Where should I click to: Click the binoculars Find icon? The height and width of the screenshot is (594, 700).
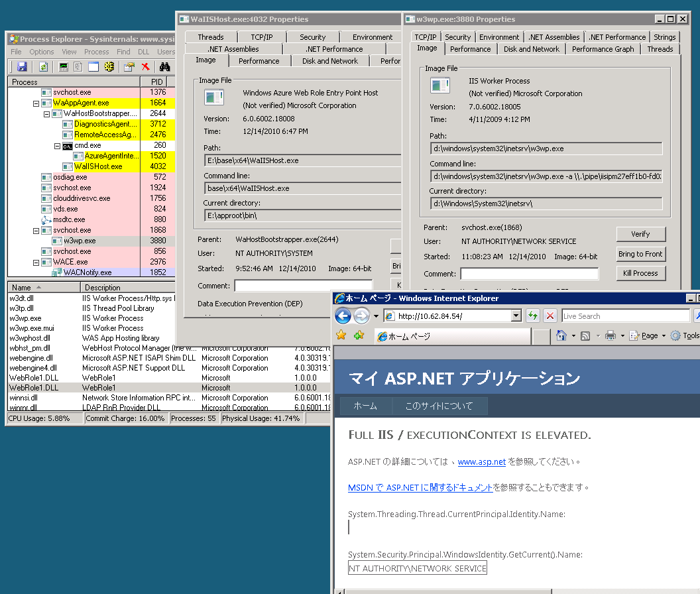pos(165,67)
